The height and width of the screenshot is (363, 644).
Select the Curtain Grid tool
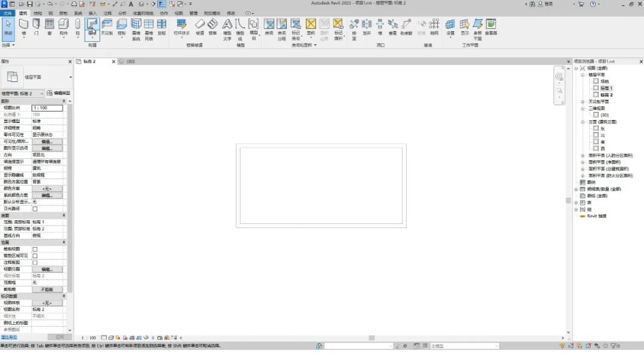pyautogui.click(x=148, y=30)
